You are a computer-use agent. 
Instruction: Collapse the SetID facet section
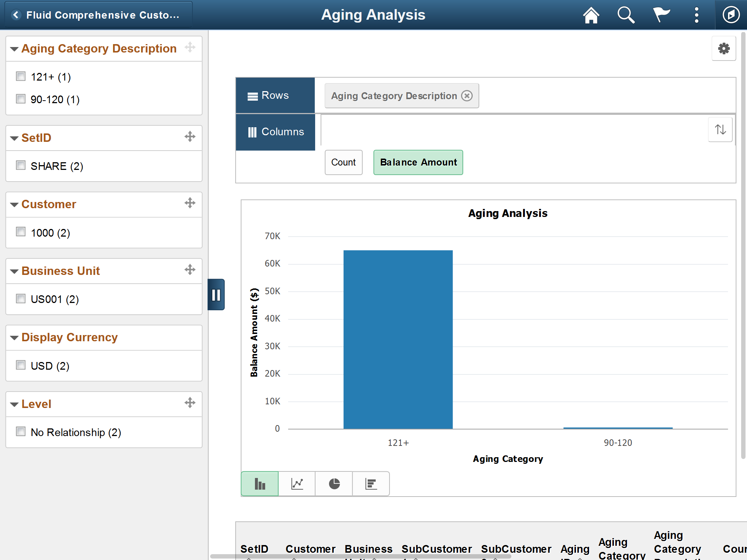coord(15,138)
